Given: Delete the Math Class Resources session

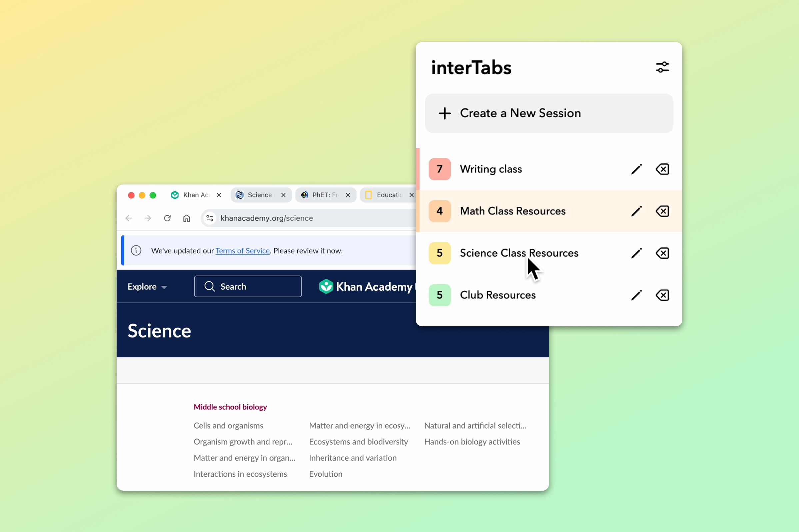Looking at the screenshot, I should pyautogui.click(x=662, y=211).
